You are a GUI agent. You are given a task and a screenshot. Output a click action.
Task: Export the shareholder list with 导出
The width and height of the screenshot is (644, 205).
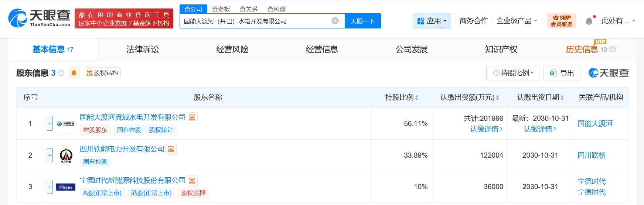(x=562, y=73)
